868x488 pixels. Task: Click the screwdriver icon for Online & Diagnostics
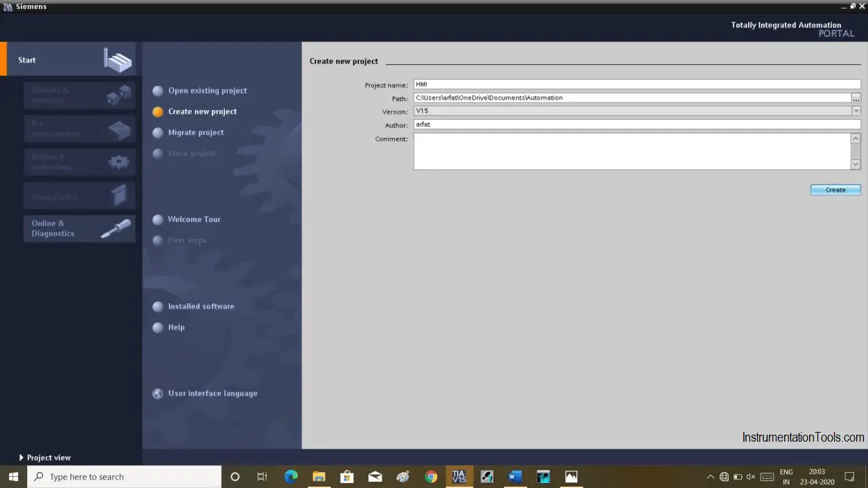coord(116,229)
